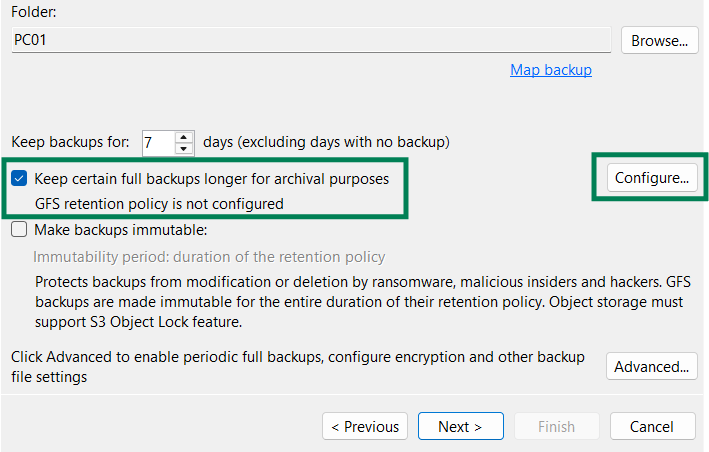Open the Advanced backup settings
This screenshot has width=709, height=452.
pyautogui.click(x=651, y=366)
